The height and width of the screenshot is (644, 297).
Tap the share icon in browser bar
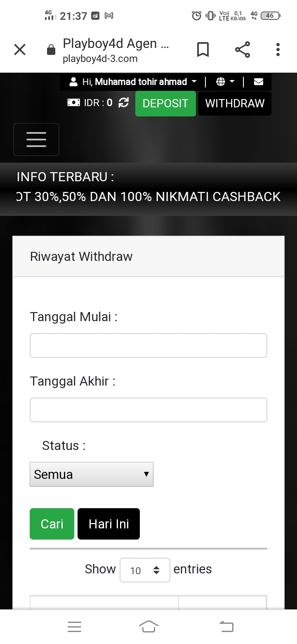pos(243,50)
